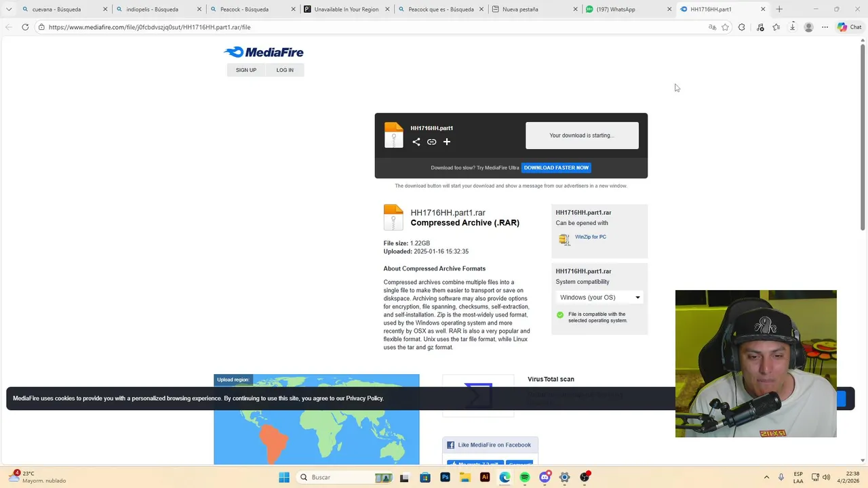Image resolution: width=868 pixels, height=488 pixels.
Task: Click the plus icon to save file
Action: tap(447, 142)
